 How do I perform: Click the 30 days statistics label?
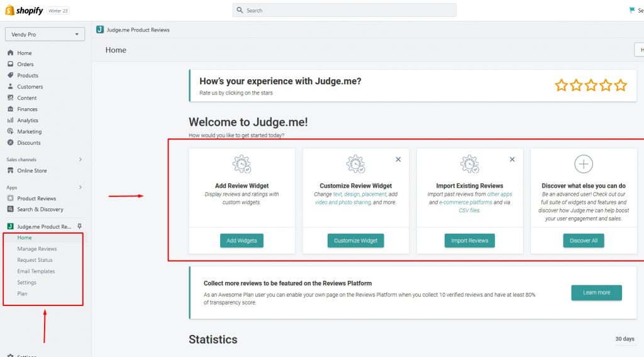[x=625, y=339]
